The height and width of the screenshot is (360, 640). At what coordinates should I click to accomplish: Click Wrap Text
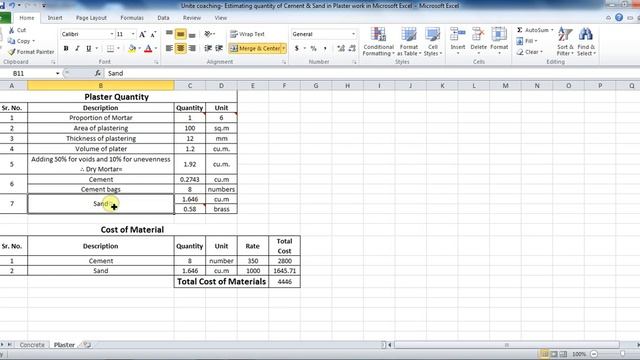click(x=247, y=34)
